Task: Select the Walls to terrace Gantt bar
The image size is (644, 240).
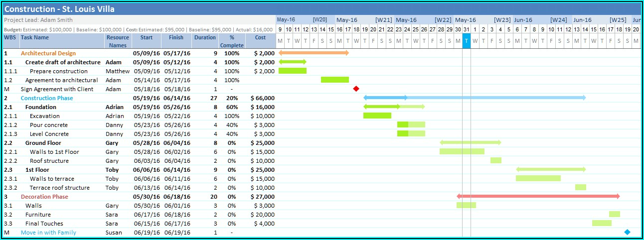Action: (x=538, y=178)
